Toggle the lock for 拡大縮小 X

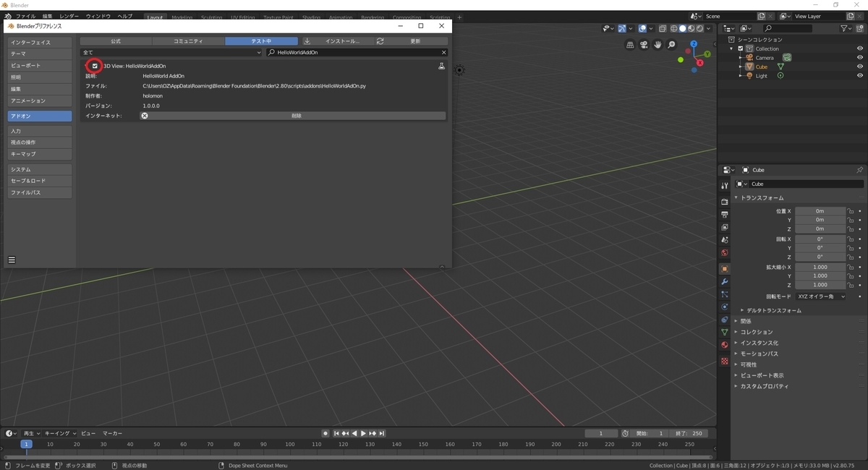point(851,267)
